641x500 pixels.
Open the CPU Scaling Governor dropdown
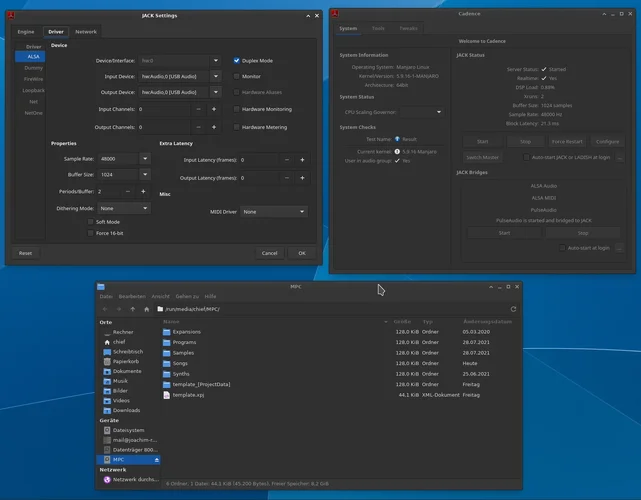[390, 112]
